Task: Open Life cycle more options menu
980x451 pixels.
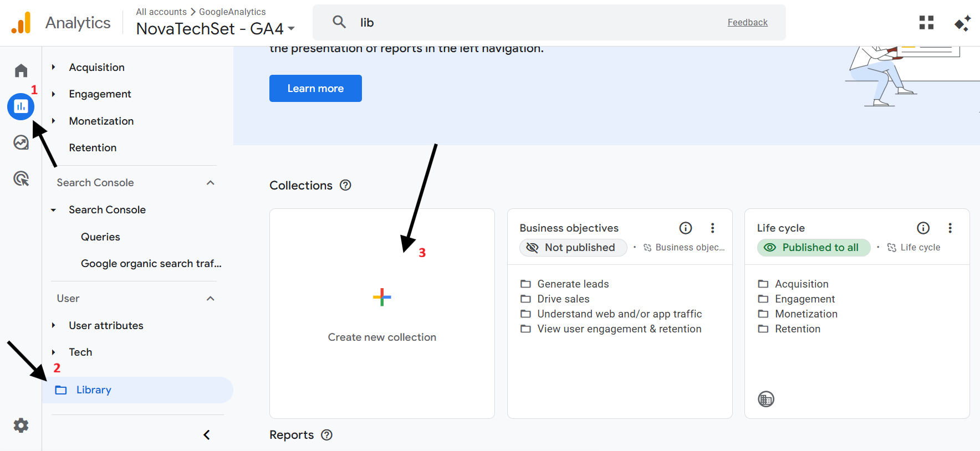Action: pos(950,228)
